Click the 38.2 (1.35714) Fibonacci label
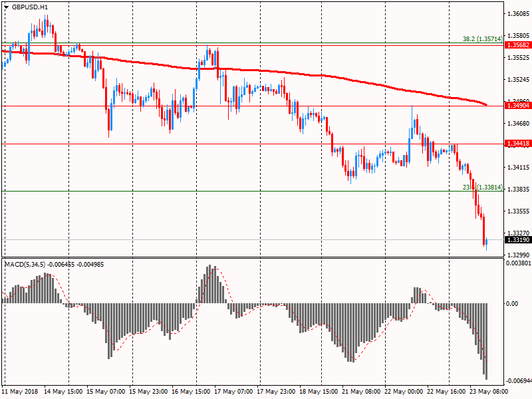 tap(481, 39)
